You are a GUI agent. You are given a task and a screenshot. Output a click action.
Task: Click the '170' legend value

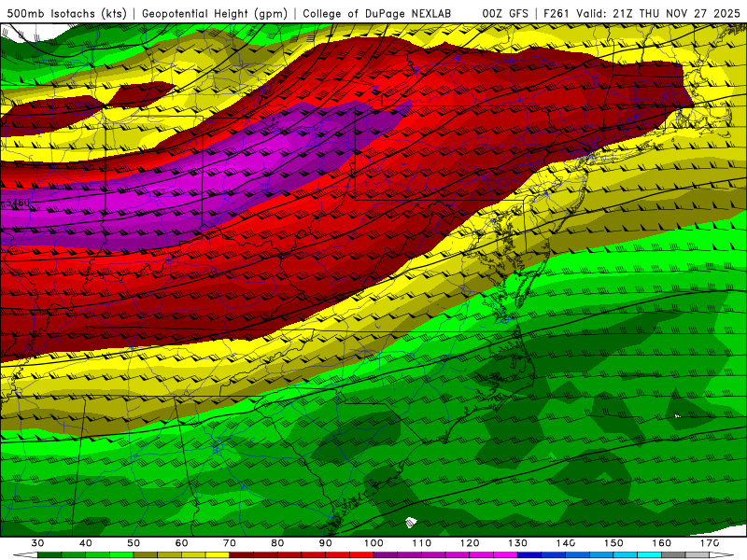click(x=710, y=543)
